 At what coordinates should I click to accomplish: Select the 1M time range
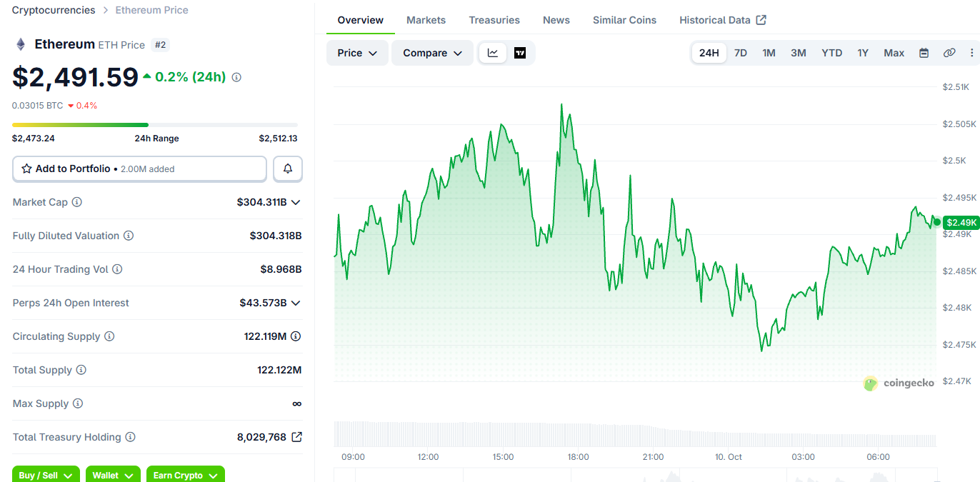click(769, 53)
